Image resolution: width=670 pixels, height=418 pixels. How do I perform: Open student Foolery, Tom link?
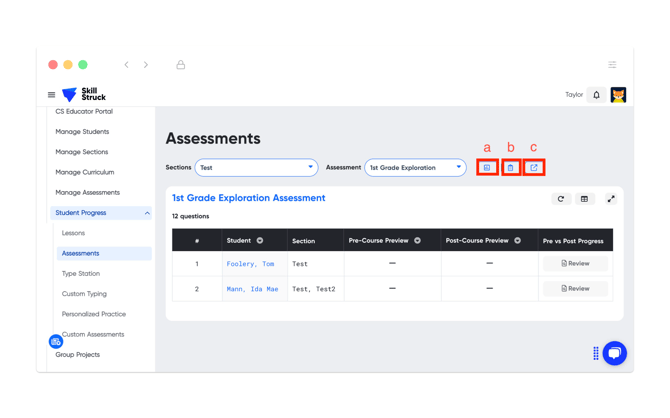[250, 264]
